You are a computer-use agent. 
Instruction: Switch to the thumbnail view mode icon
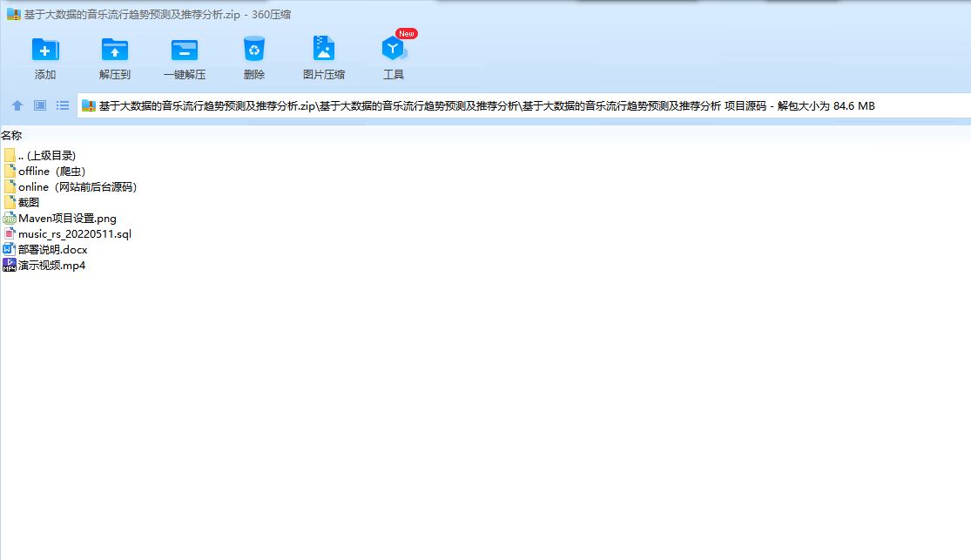[x=40, y=105]
